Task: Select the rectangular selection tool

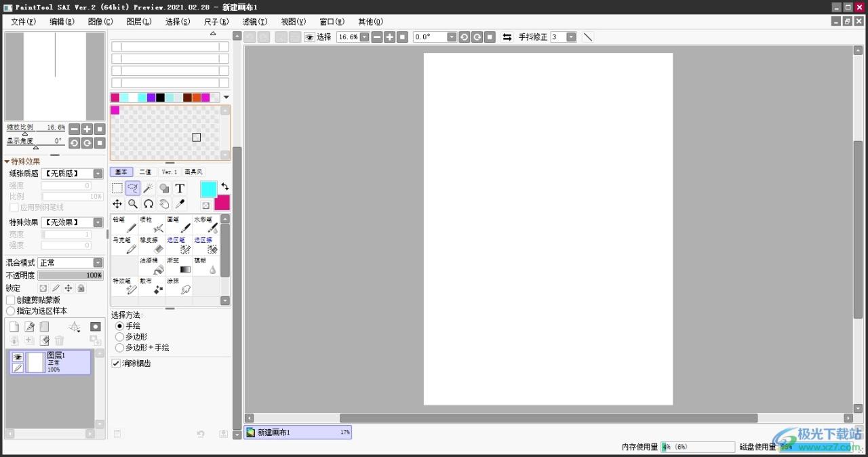Action: point(117,188)
